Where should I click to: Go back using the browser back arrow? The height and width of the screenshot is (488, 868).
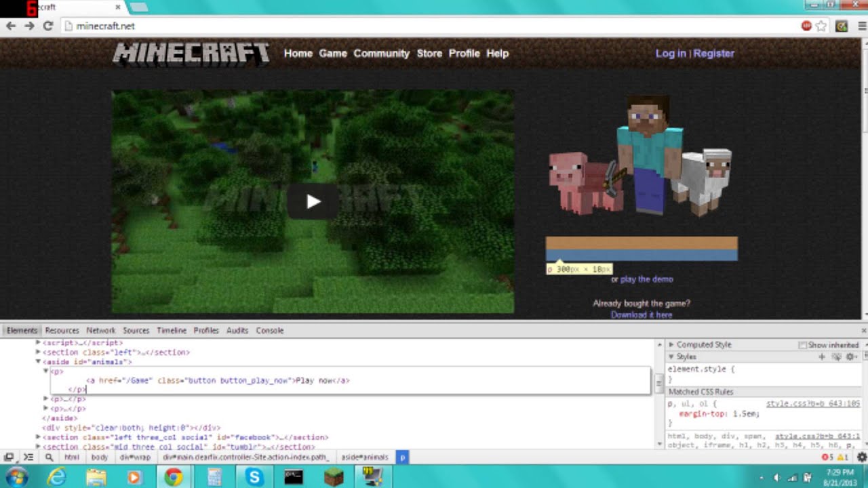point(11,26)
